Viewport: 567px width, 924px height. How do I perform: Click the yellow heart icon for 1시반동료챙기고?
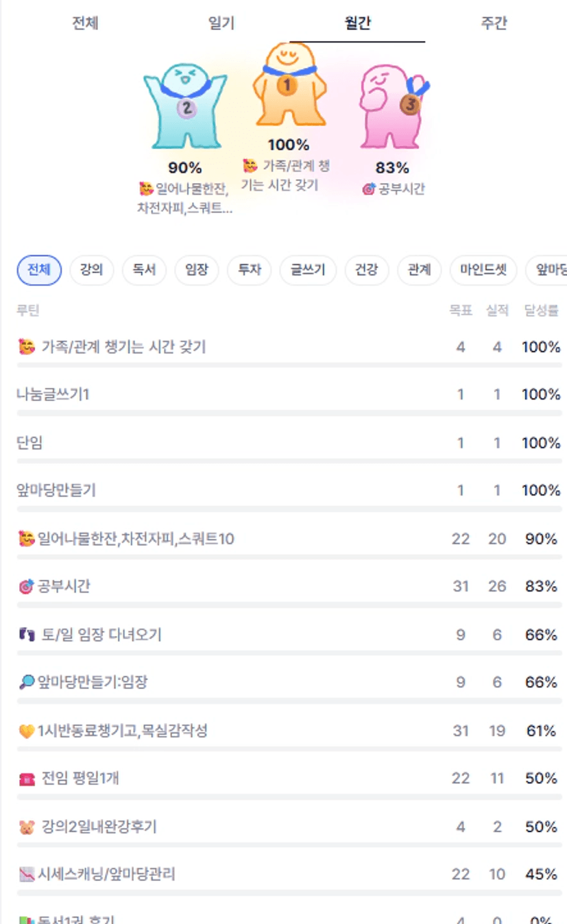[x=26, y=731]
